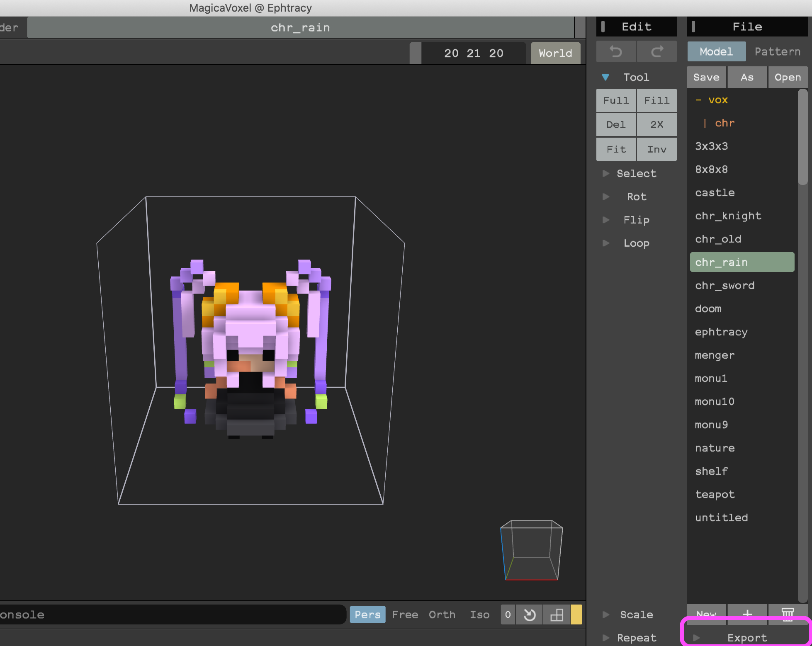Click the Save button
This screenshot has height=646, width=812.
(706, 78)
